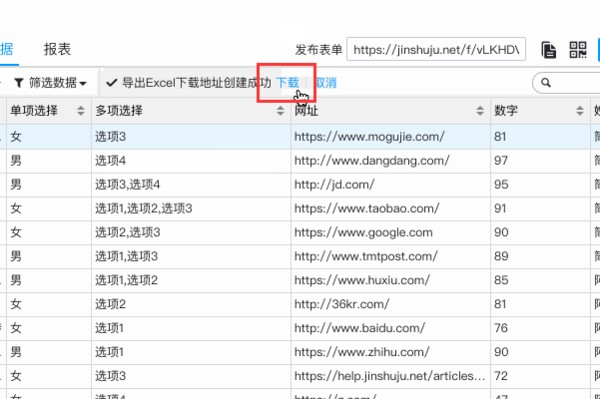The width and height of the screenshot is (600, 399).
Task: Click the https://www.taobao.com/ cell
Action: click(x=391, y=208)
